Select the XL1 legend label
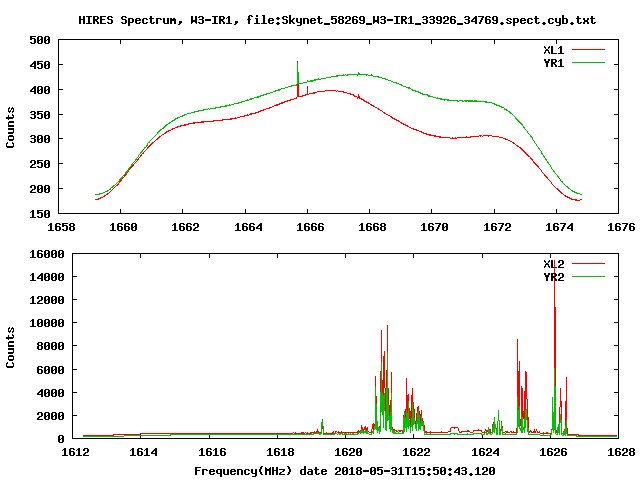Screen dimensions: 640x480 coord(553,50)
